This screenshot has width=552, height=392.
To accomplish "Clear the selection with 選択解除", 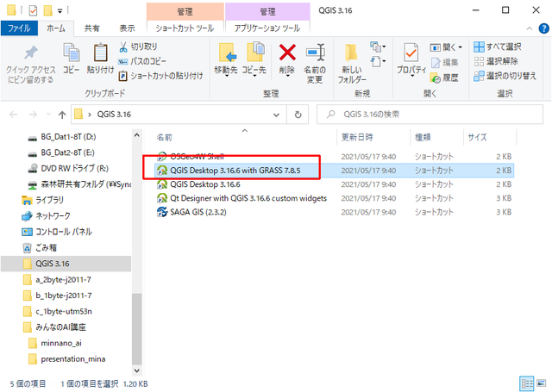I will tap(496, 61).
